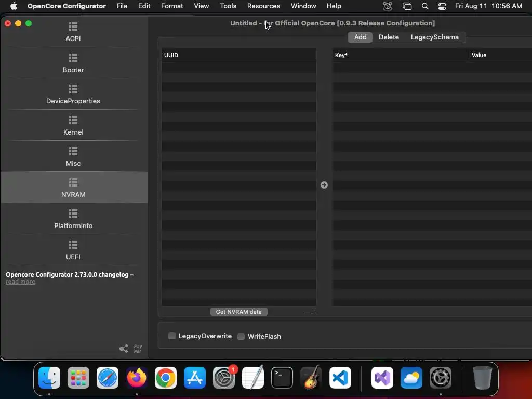Open GarageBand in the Dock
Screen dimensions: 532x399
[311, 378]
